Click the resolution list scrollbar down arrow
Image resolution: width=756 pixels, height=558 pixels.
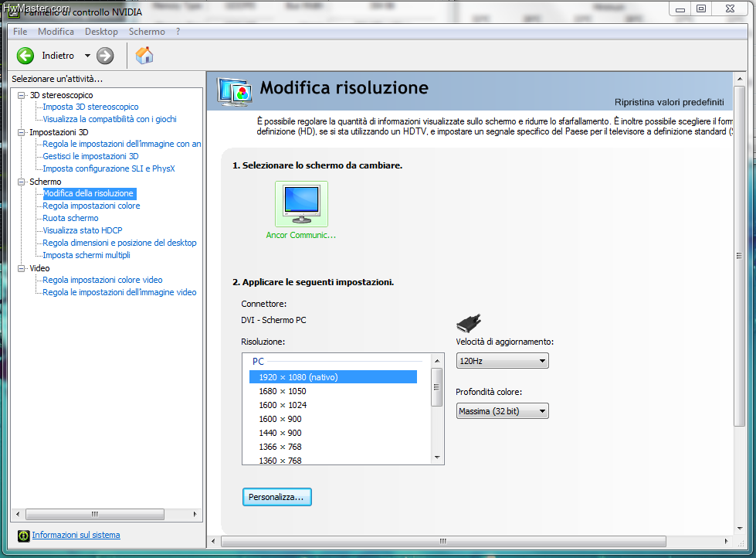point(437,457)
